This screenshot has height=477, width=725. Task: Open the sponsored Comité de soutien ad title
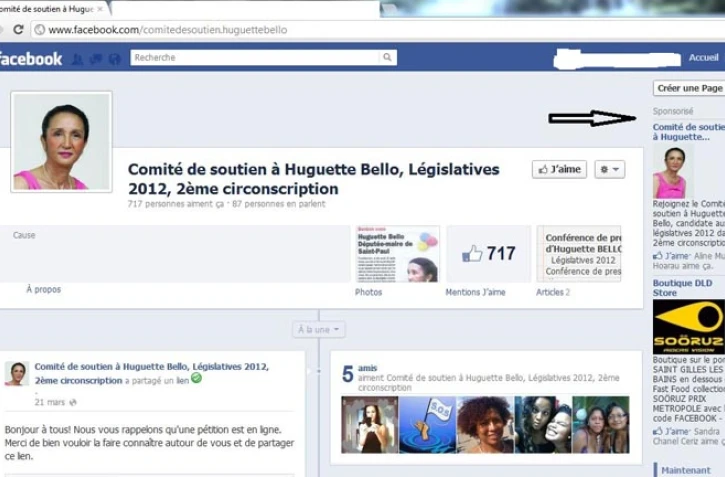click(688, 132)
